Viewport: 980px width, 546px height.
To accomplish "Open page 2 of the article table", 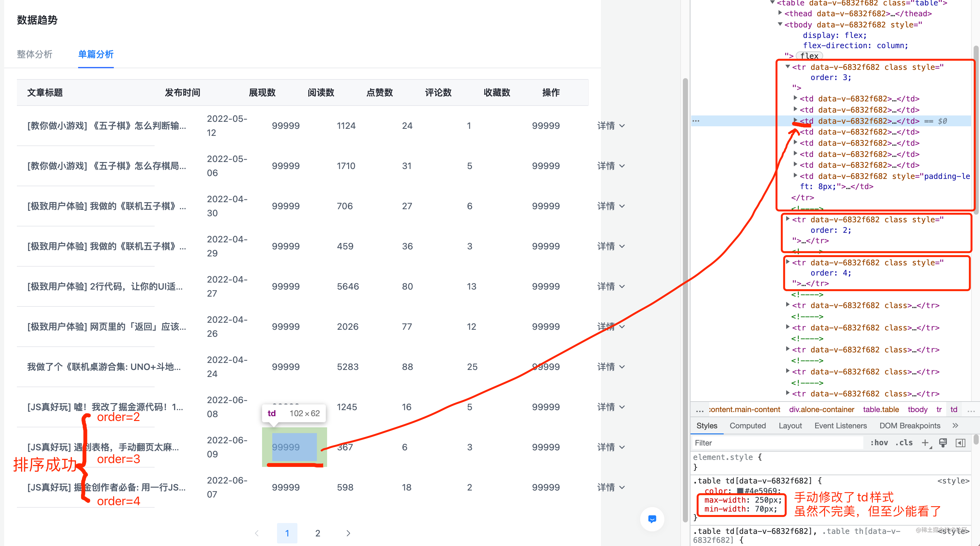I will point(318,533).
